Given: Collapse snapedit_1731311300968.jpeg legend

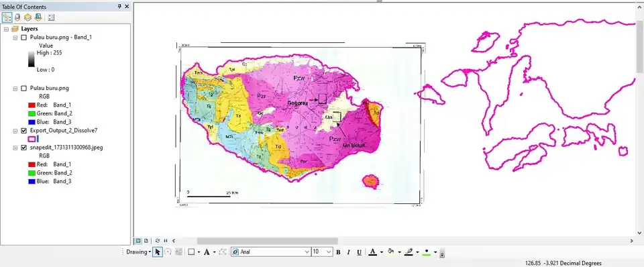Looking at the screenshot, I should point(15,148).
